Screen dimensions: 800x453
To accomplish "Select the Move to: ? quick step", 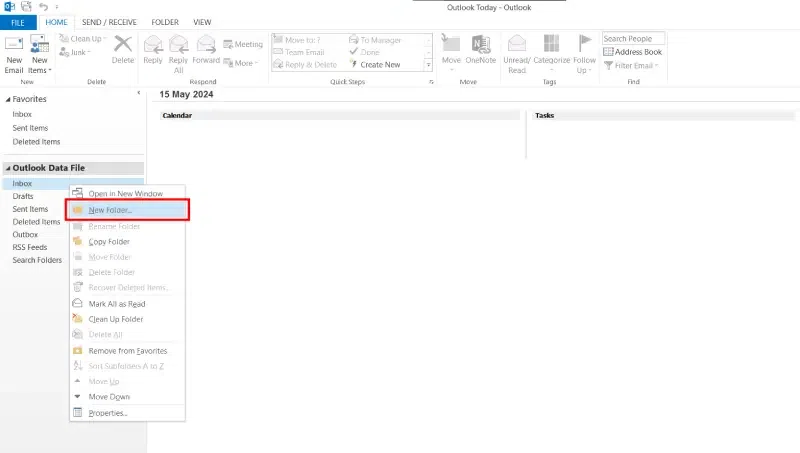I will coord(297,40).
